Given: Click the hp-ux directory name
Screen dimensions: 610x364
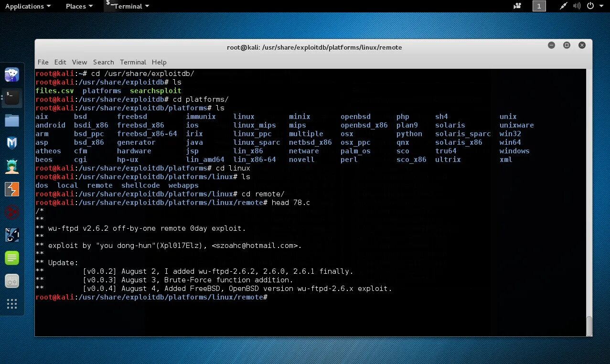Looking at the screenshot, I should point(128,160).
